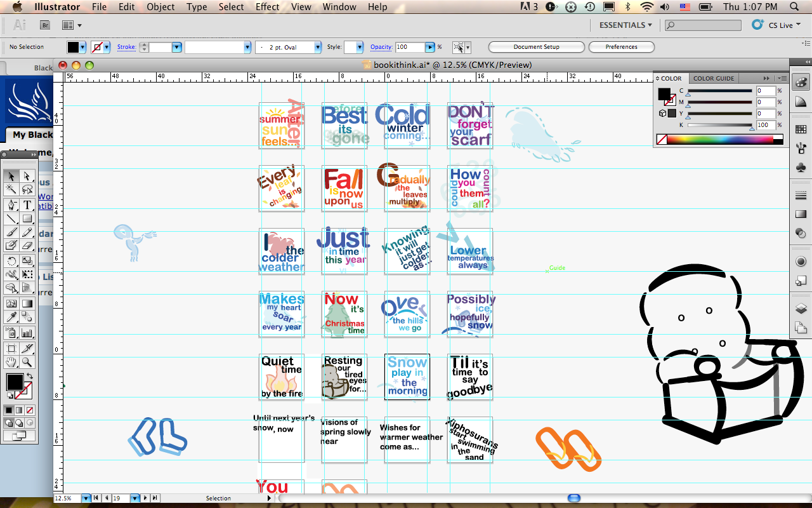Screen dimensions: 812x508
Task: Open the Opacity link in control bar
Action: [x=381, y=47]
